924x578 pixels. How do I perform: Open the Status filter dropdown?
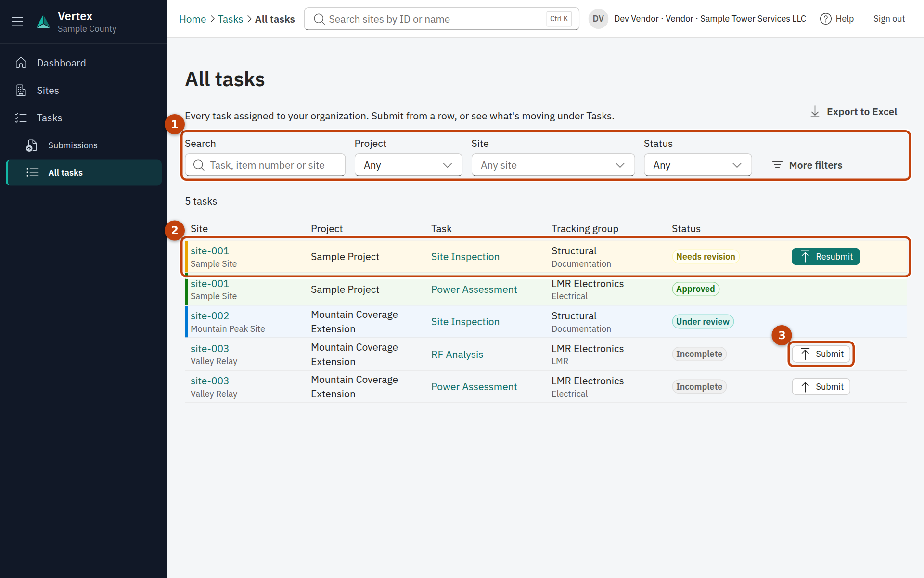697,165
